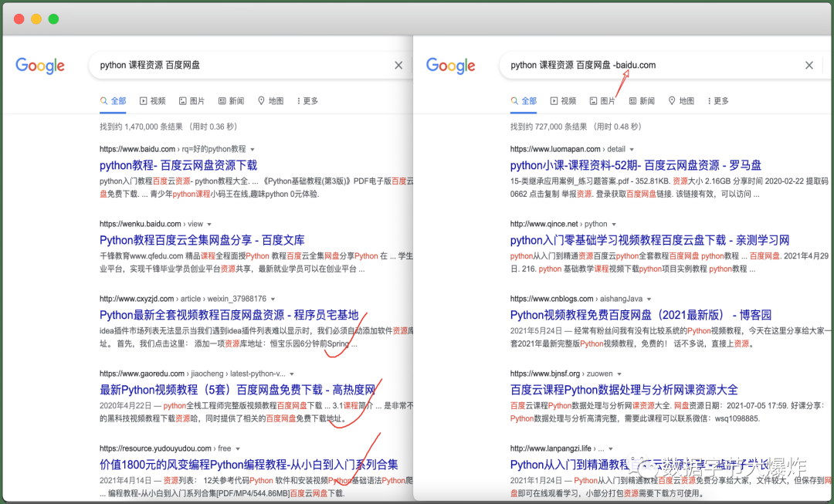
Task: Expand dropdown arrow next to www.bjnsf.org URL
Action: coord(619,374)
